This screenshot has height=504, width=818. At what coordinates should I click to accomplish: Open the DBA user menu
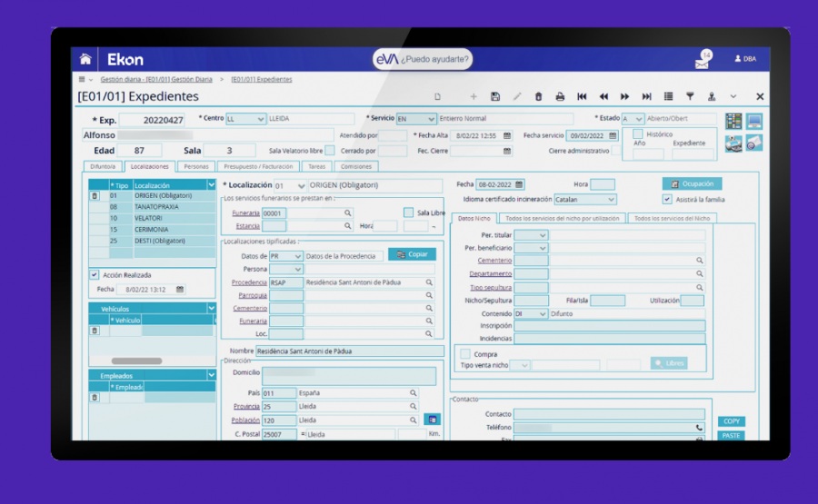point(745,59)
